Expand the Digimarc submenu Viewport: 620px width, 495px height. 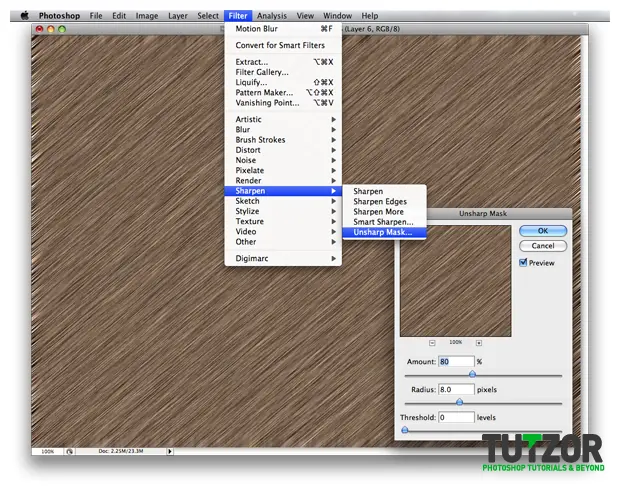(283, 259)
